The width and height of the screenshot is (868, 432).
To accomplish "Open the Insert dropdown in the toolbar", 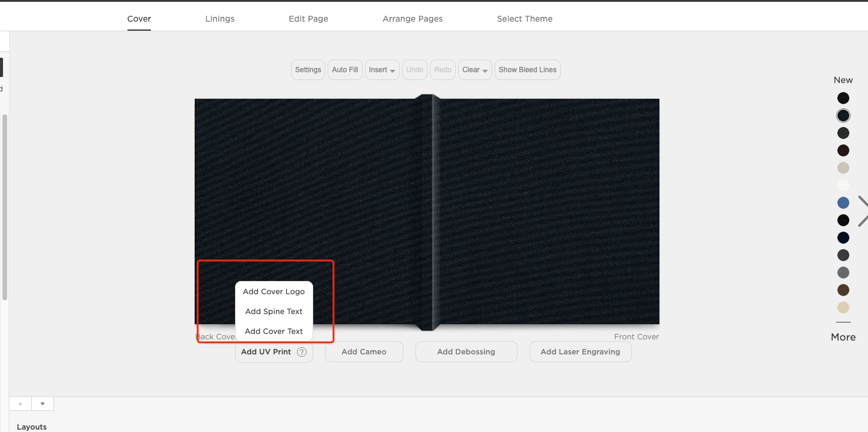I will coord(382,70).
